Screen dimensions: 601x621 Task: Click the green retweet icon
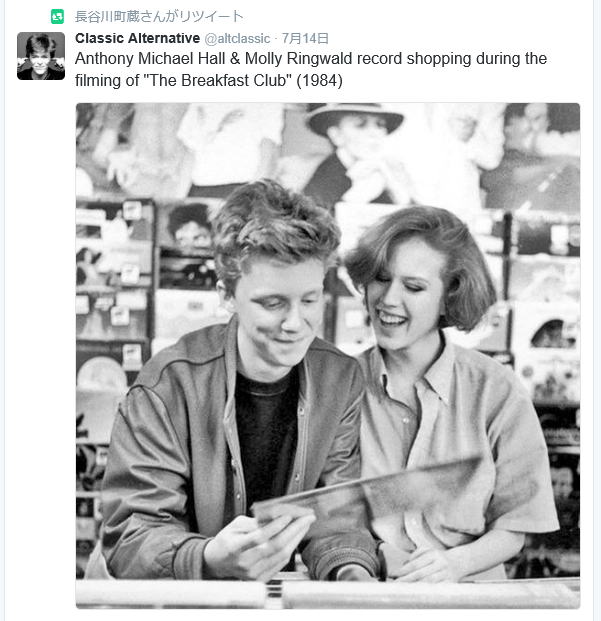pyautogui.click(x=57, y=17)
